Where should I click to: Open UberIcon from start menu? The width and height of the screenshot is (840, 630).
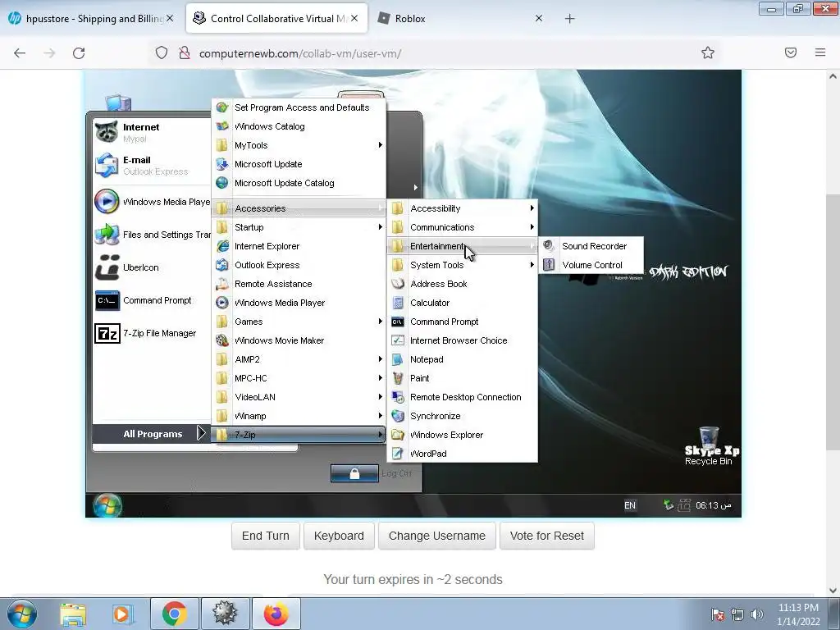click(152, 267)
